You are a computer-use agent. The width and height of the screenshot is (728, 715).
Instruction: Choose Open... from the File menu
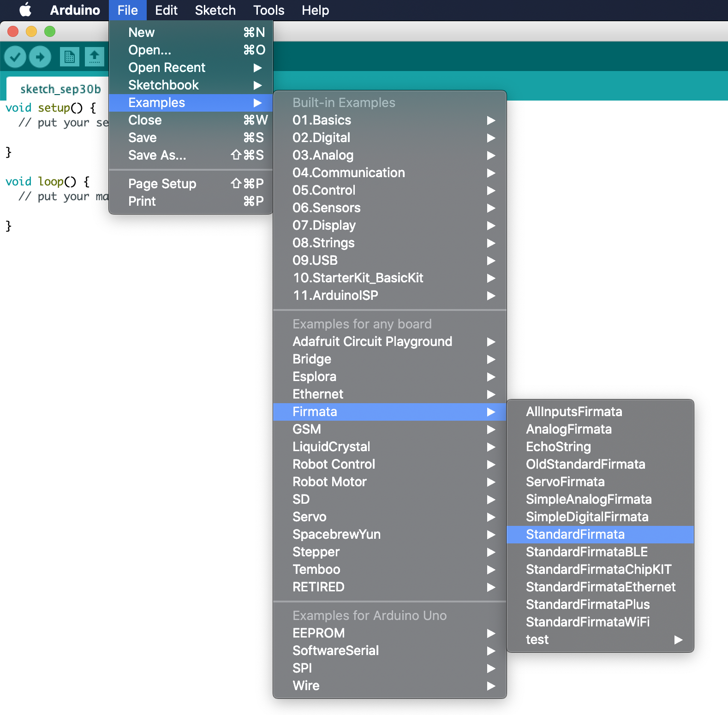pos(191,50)
